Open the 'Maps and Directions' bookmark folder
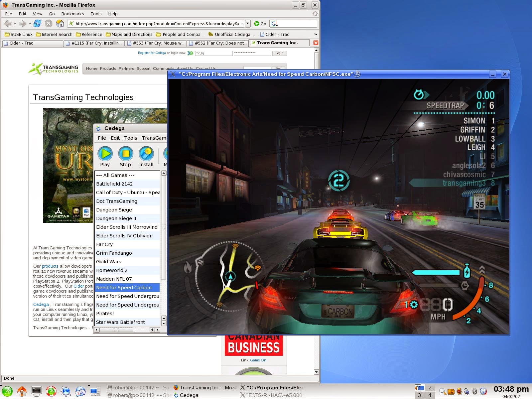532x399 pixels. pos(129,34)
